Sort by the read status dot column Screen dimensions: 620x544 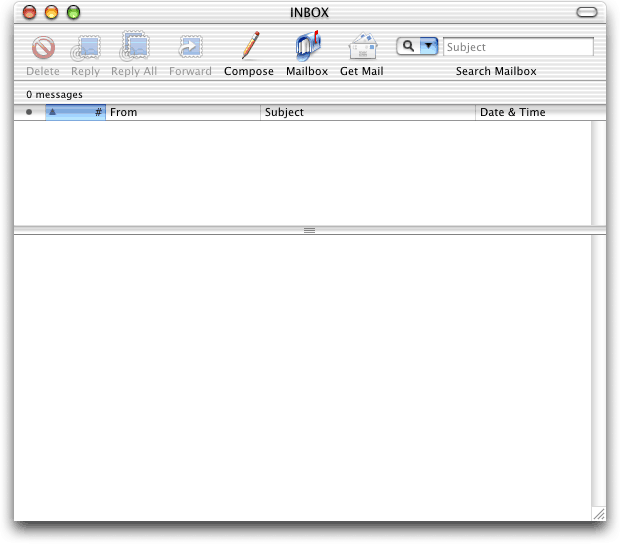[x=29, y=112]
